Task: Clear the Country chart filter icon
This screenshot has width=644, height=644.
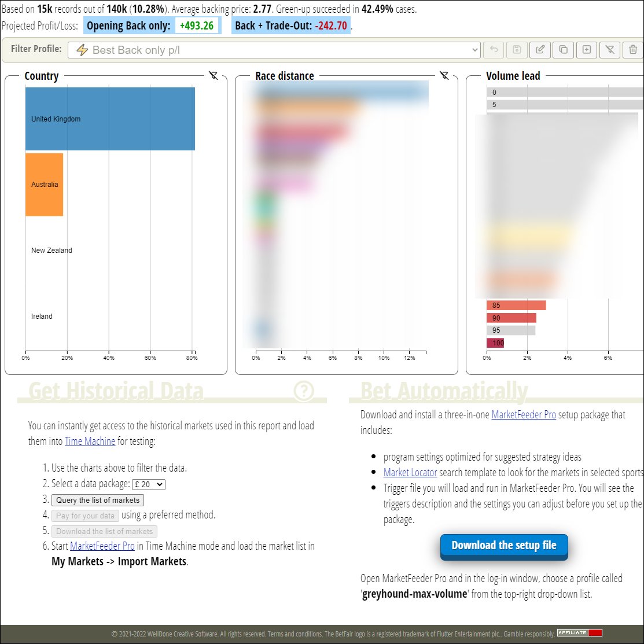Action: click(214, 75)
